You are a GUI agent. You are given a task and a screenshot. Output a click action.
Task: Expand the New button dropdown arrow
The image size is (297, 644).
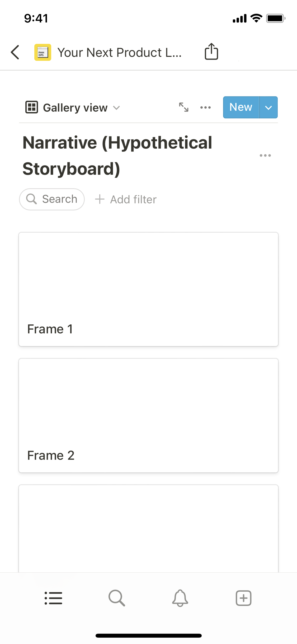[268, 108]
